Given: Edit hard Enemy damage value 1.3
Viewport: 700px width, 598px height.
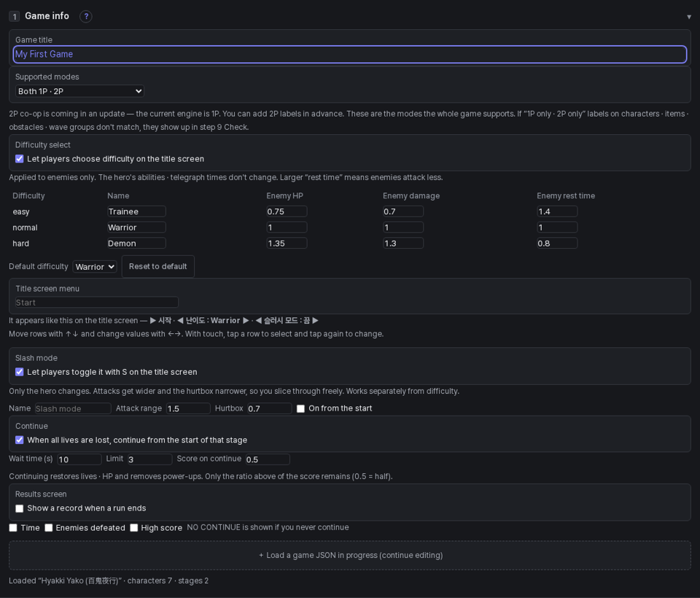Looking at the screenshot, I should pos(403,244).
